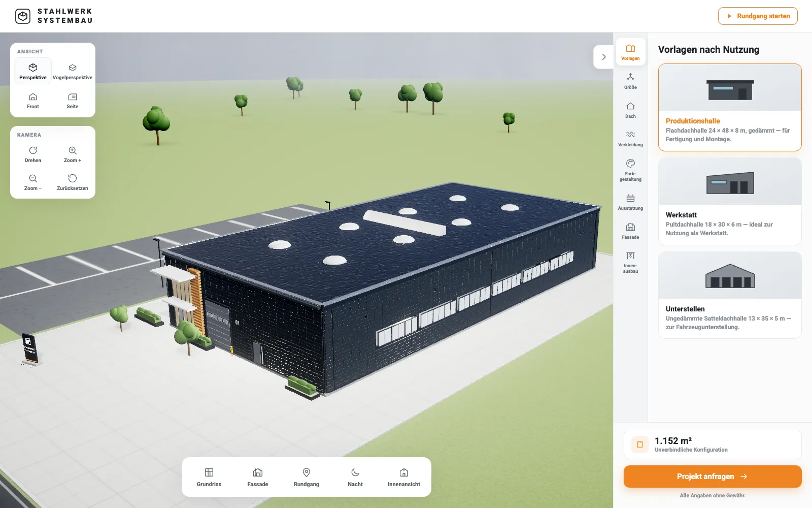Screen dimensions: 812x508
Task: Click the KAMERA panel label
Action: coord(29,135)
